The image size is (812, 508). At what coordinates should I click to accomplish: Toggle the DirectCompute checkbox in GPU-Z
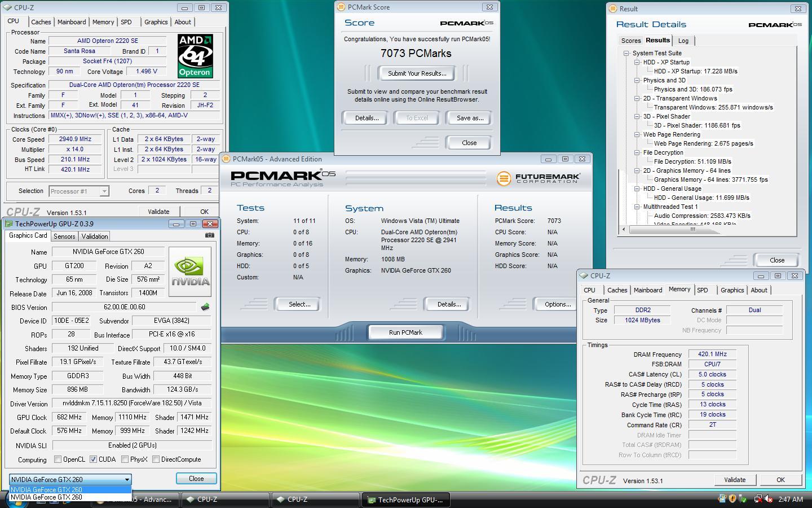tap(156, 459)
